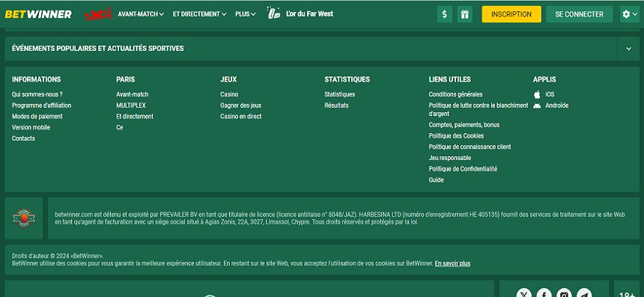Open the gift bonus icon

[x=464, y=14]
